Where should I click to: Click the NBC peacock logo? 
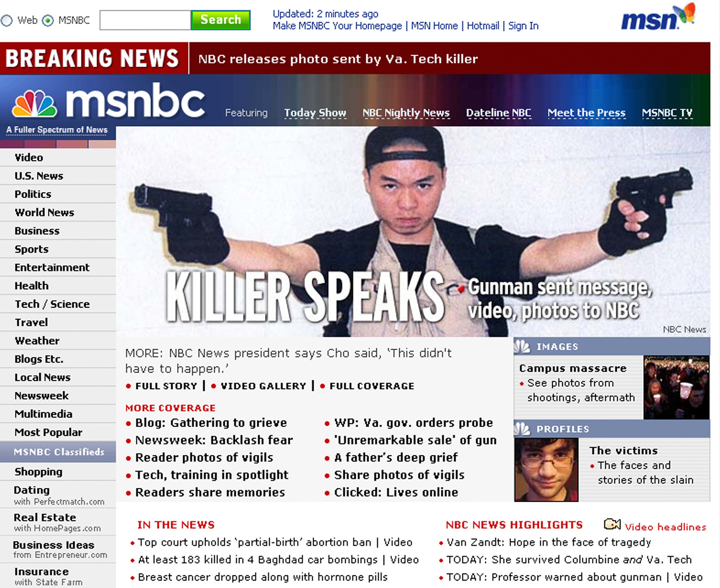click(34, 103)
